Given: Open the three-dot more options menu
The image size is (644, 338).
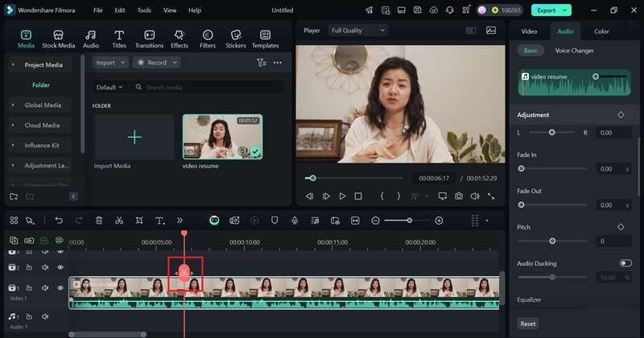Looking at the screenshot, I should [x=278, y=63].
